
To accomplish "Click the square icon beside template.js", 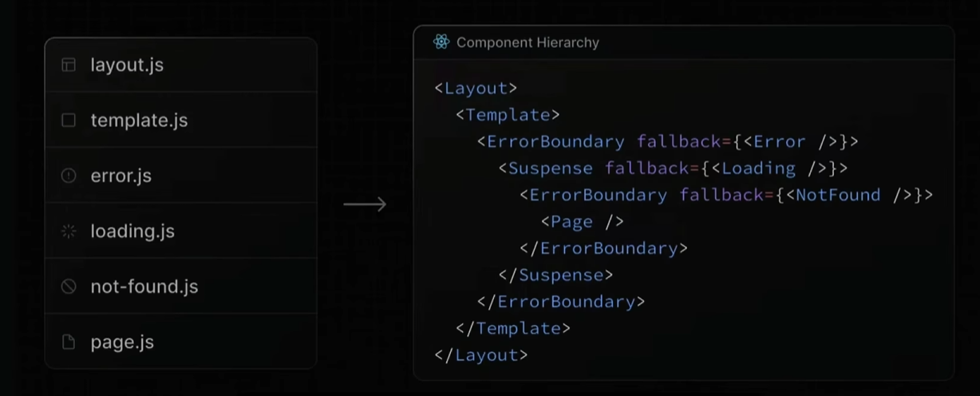I will 69,121.
